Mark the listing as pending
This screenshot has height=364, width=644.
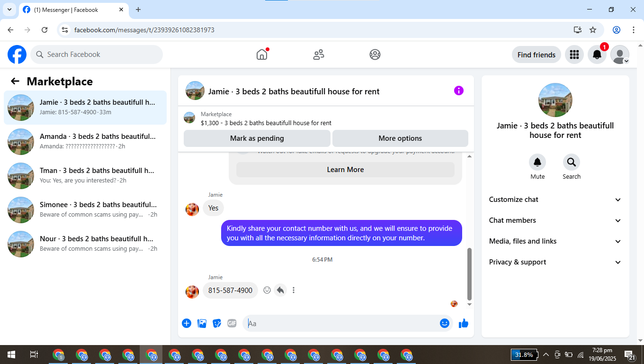pyautogui.click(x=257, y=138)
